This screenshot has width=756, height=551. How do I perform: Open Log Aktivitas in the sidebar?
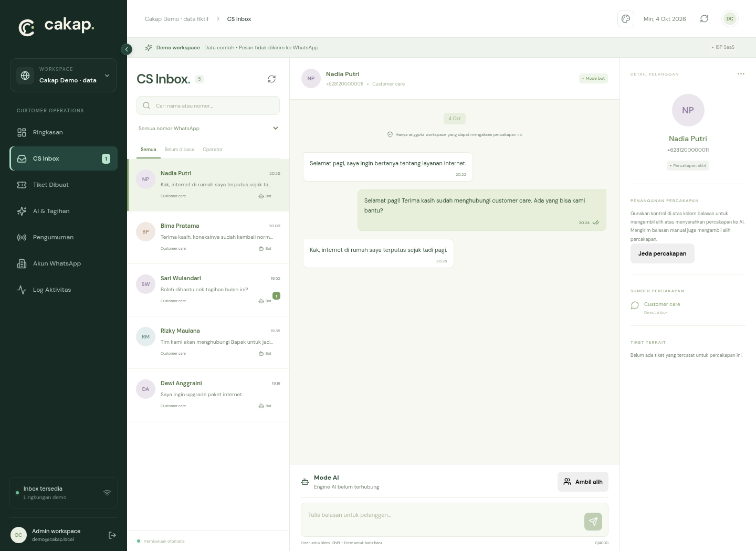(x=64, y=290)
